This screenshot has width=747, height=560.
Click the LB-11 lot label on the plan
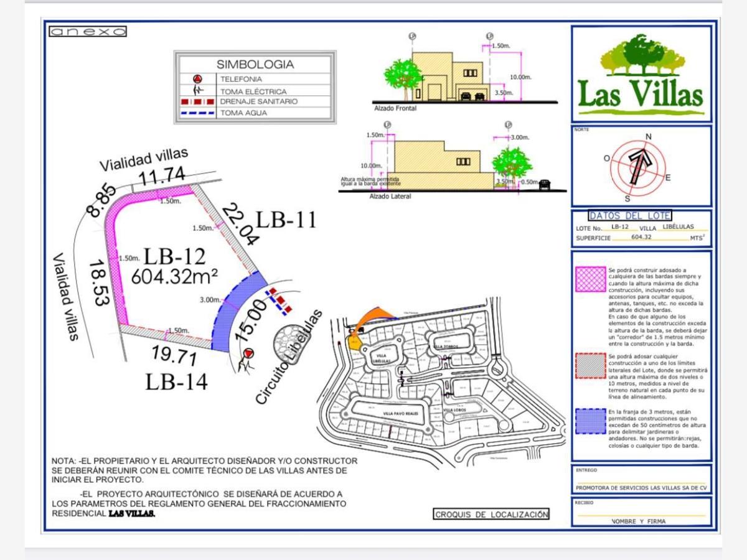[287, 220]
